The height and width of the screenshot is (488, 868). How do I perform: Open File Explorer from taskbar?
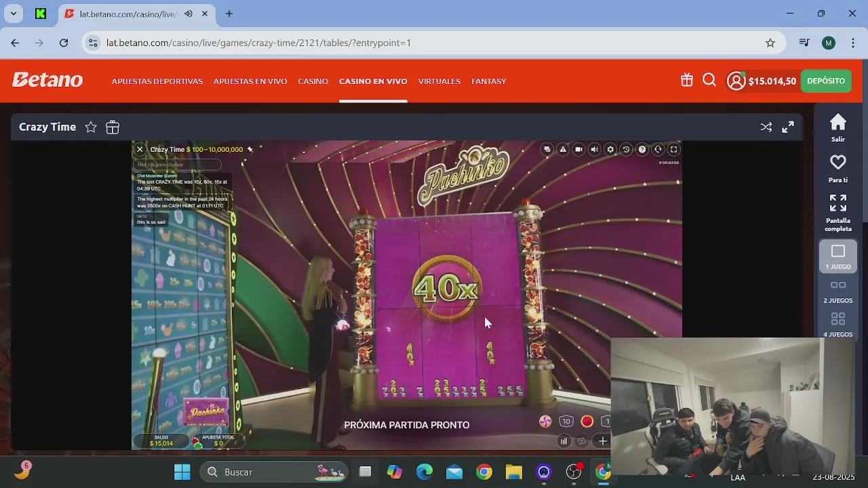[x=514, y=472]
